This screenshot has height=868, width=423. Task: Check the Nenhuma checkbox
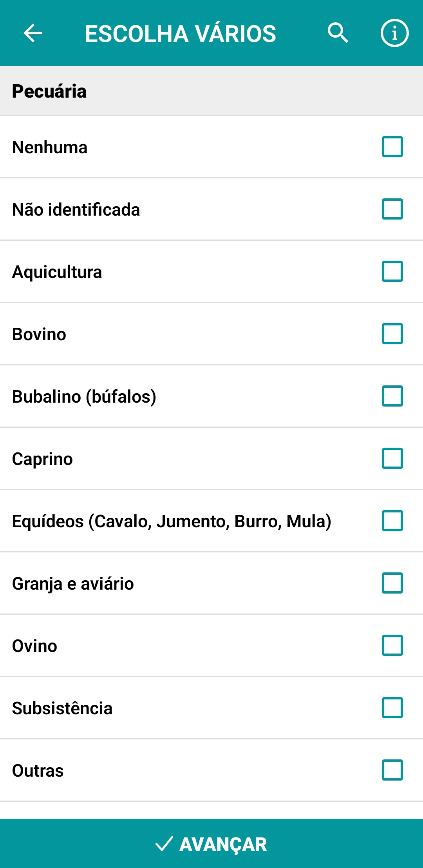tap(392, 147)
